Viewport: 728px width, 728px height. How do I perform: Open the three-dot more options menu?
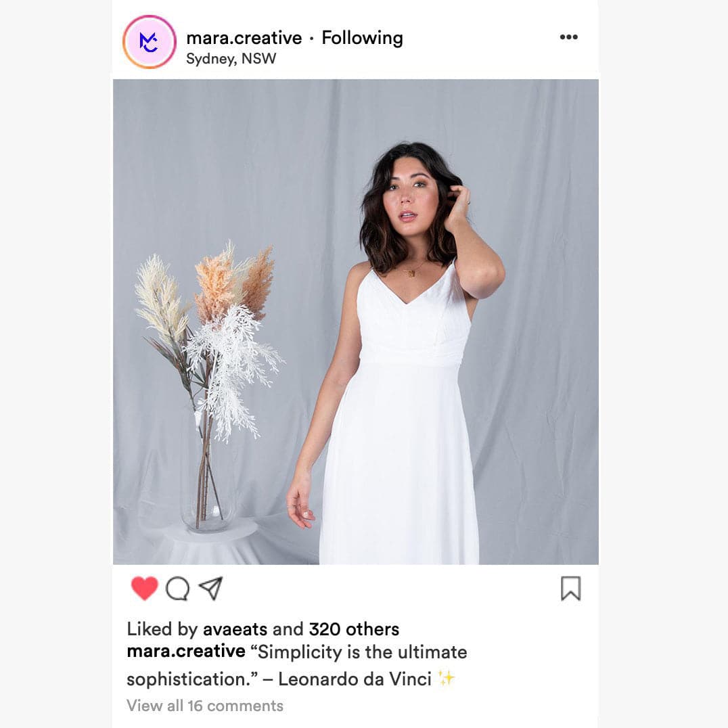pos(569,37)
